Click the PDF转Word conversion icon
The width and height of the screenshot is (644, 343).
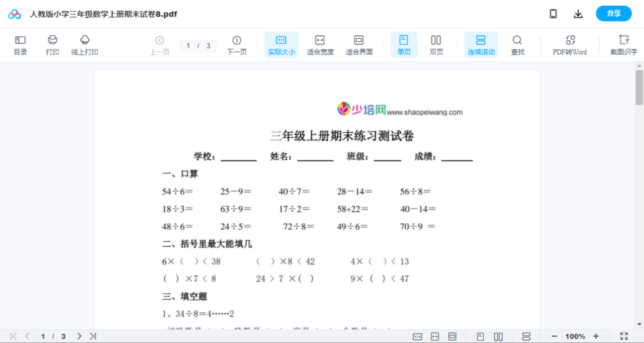click(570, 45)
